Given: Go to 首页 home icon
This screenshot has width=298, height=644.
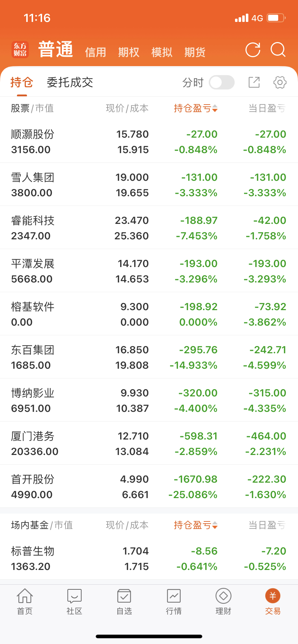Looking at the screenshot, I should (25, 601).
